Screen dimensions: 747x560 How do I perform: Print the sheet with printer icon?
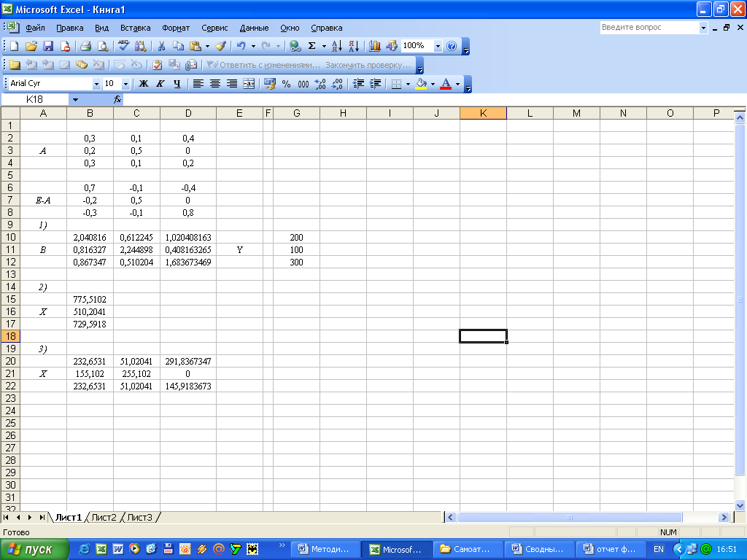click(86, 46)
